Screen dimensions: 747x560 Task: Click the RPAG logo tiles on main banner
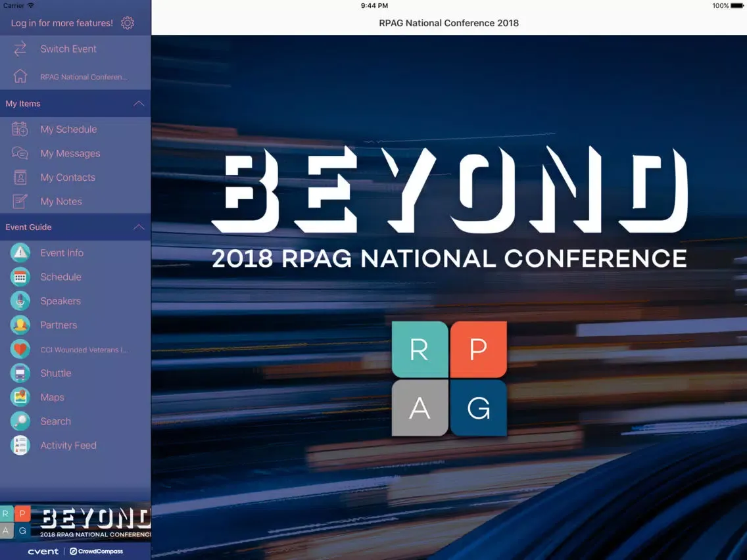point(448,379)
